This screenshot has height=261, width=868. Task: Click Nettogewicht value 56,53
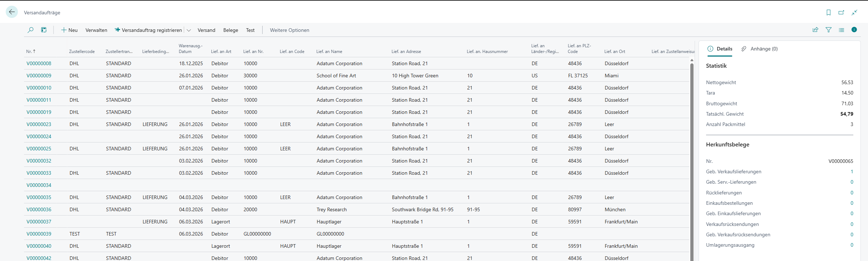[x=847, y=82]
